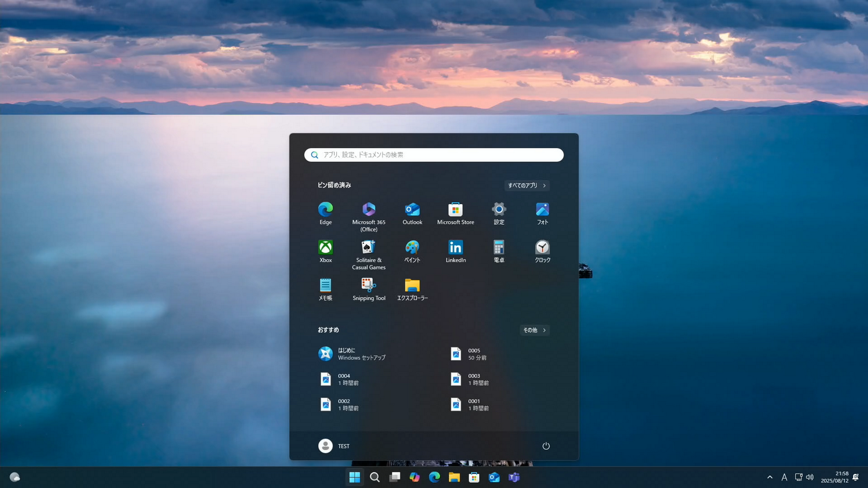
Task: Launch the ペイント (Paint) app
Action: click(412, 249)
